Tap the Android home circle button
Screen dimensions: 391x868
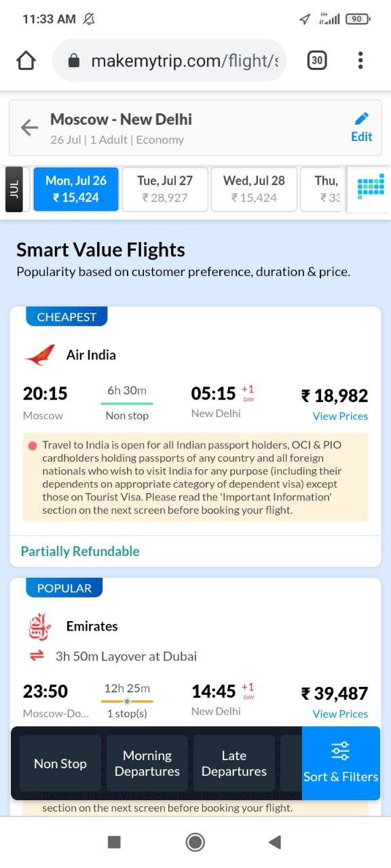195,842
